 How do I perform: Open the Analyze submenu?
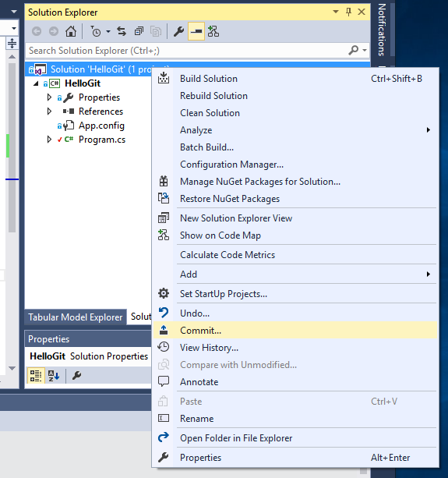click(295, 130)
